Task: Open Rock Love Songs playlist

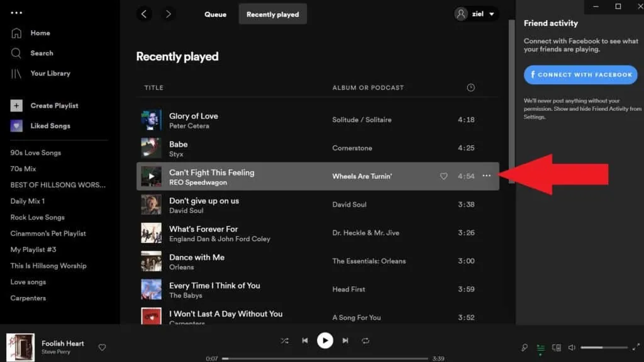Action: coord(37,217)
